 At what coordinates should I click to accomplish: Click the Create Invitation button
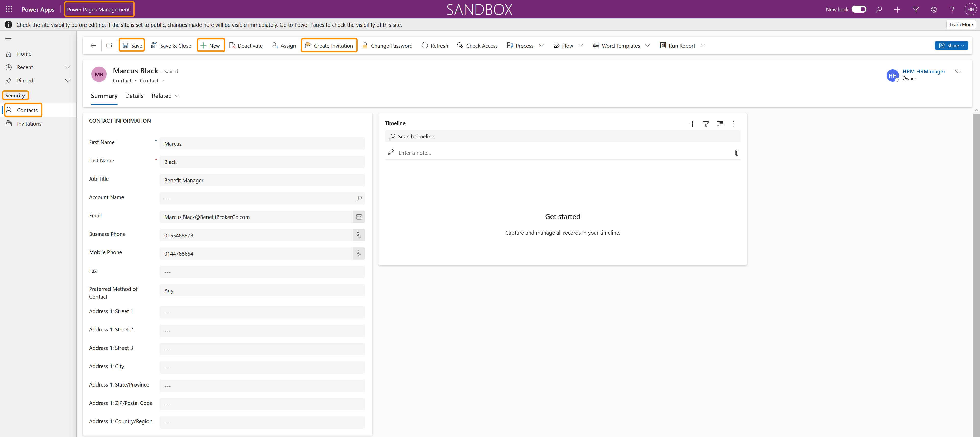point(329,46)
